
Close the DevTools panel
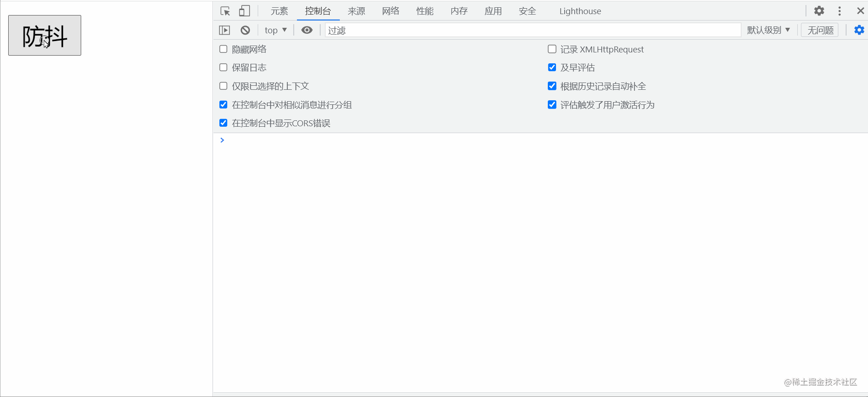pos(860,11)
